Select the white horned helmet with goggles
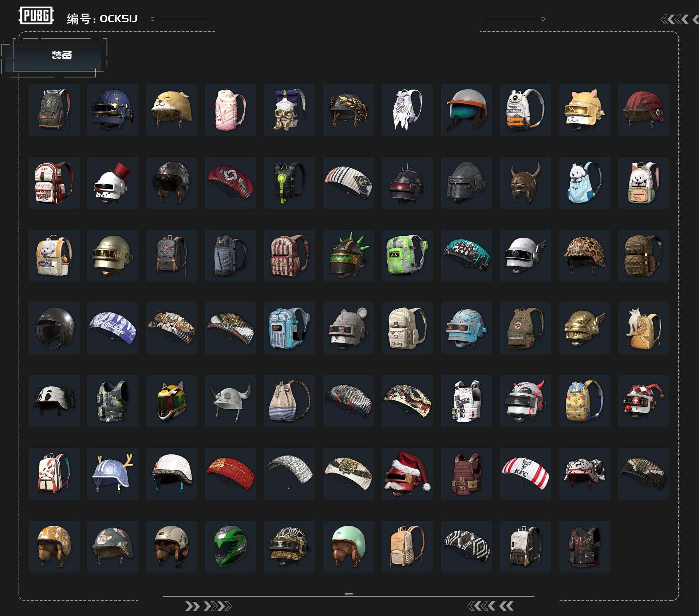The image size is (699, 616). 231,401
